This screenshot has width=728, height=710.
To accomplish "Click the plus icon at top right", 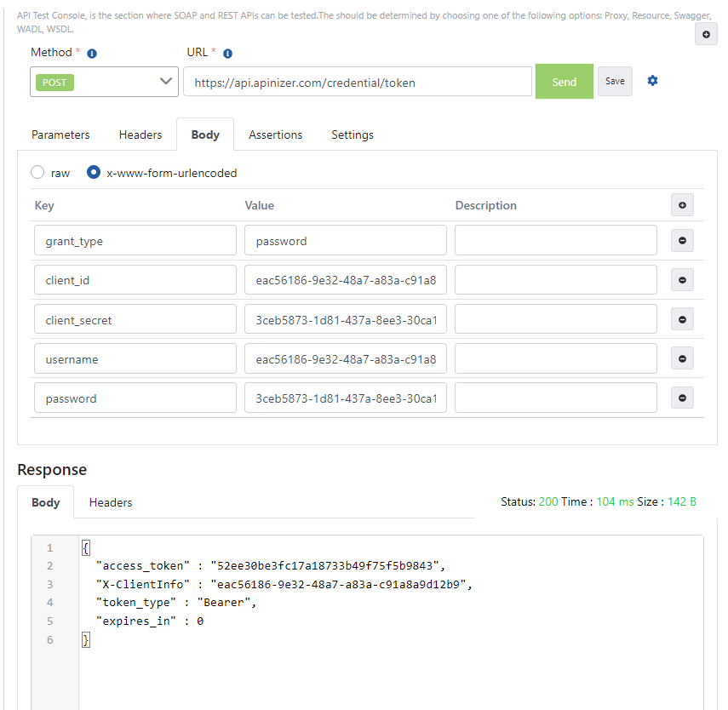I will coord(707,33).
